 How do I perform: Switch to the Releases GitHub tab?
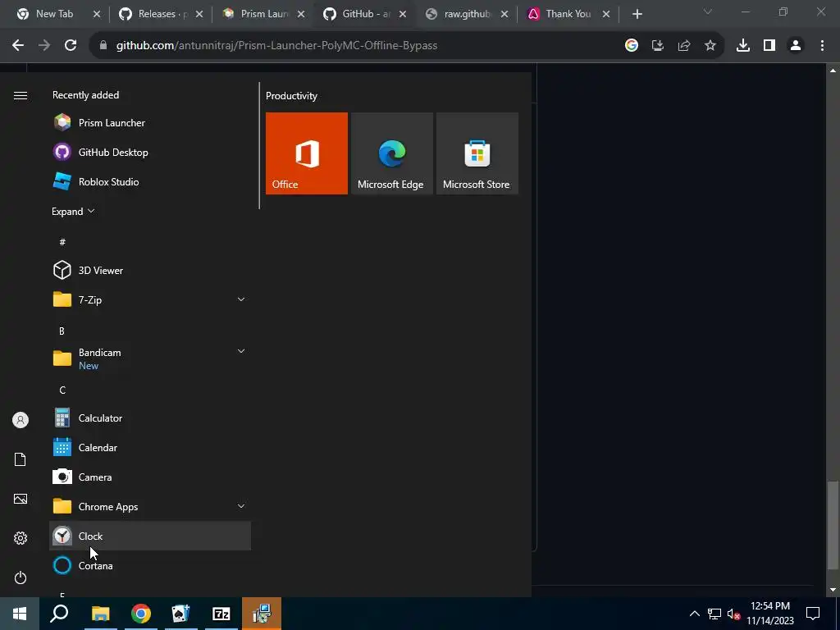(157, 14)
